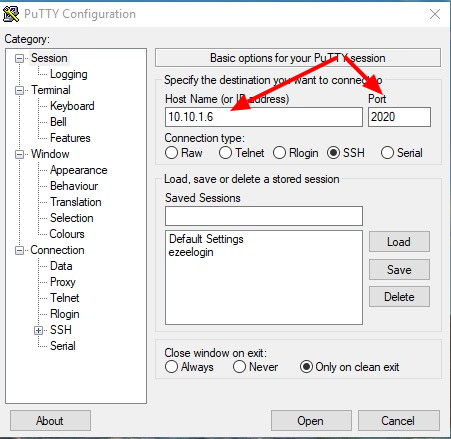Collapse the Terminal category node

point(20,90)
